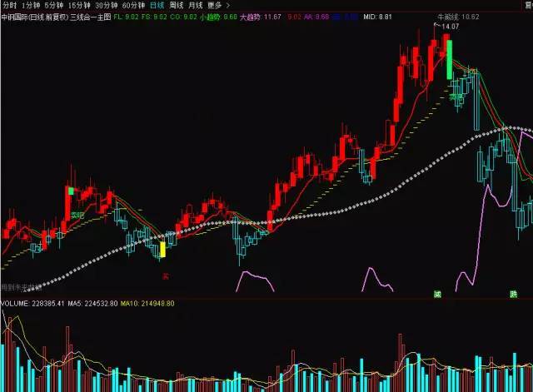Select the 30分钟 period tab

click(107, 6)
